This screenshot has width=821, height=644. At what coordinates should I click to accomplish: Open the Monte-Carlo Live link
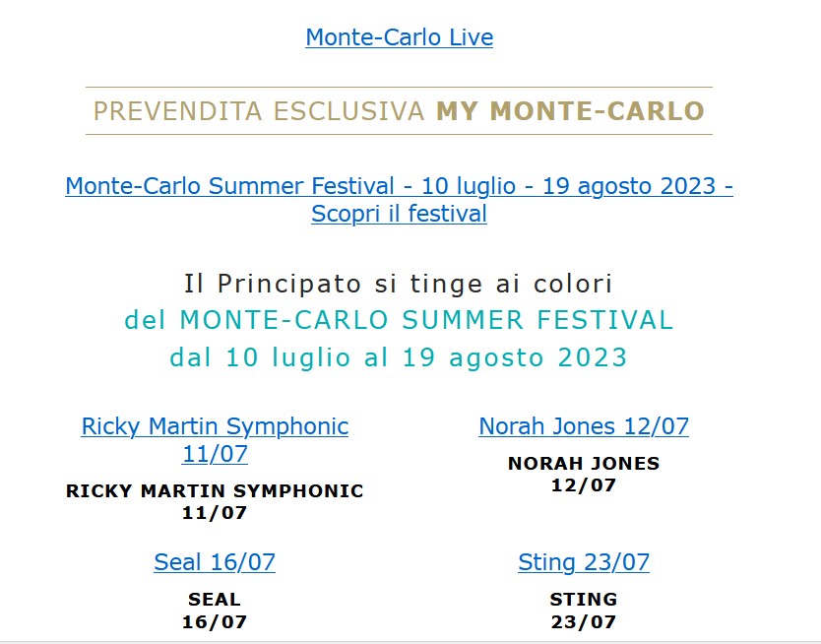tap(399, 37)
